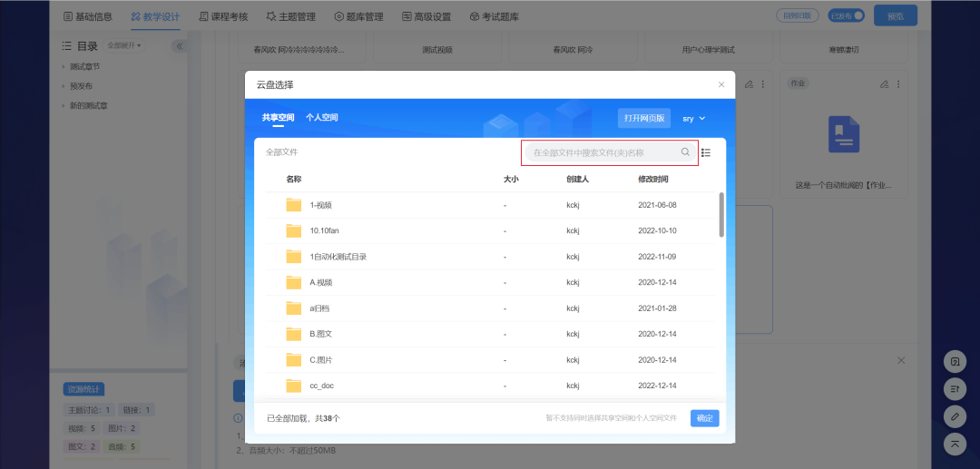Click the 测试视频 card
Screen dimensions: 980x469
437,49
